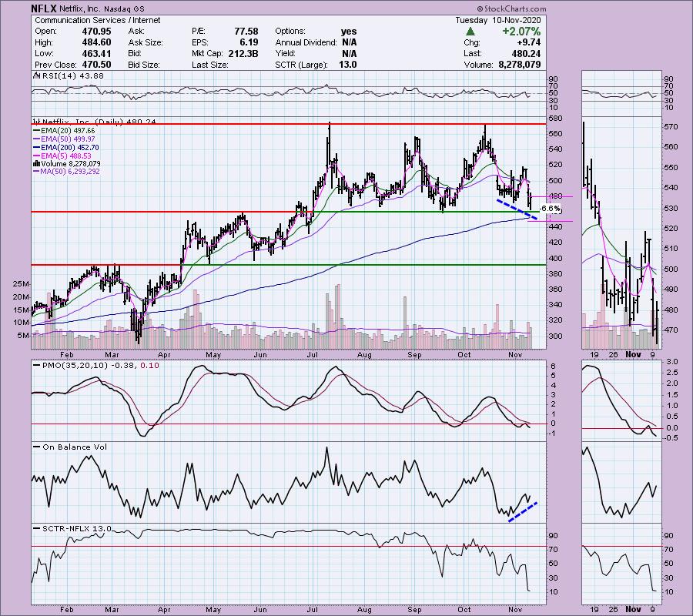Click the High value 484.60
The image size is (693, 616).
click(x=96, y=42)
